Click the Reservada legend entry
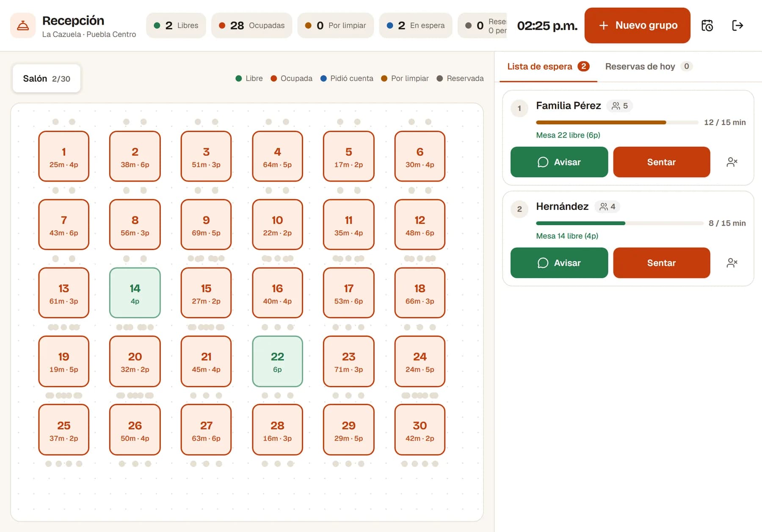The height and width of the screenshot is (532, 762). pyautogui.click(x=460, y=78)
